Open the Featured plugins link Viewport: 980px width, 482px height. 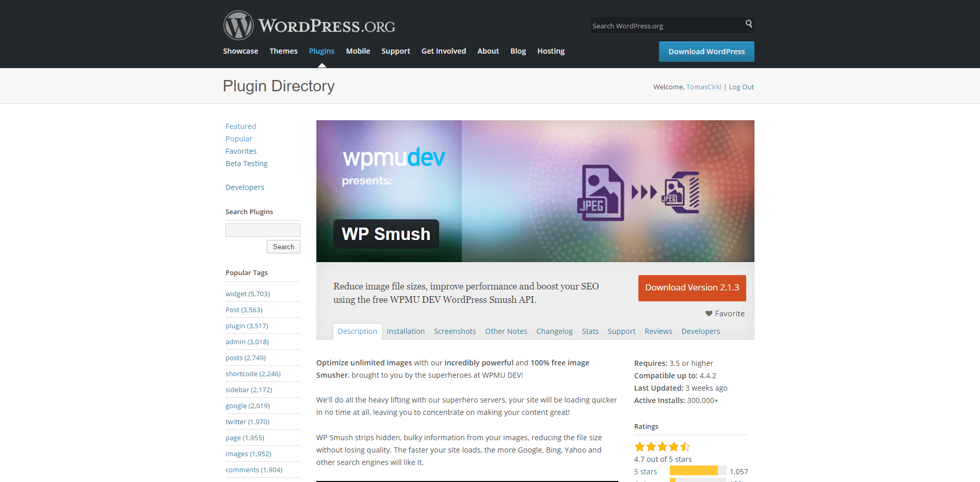pos(240,126)
